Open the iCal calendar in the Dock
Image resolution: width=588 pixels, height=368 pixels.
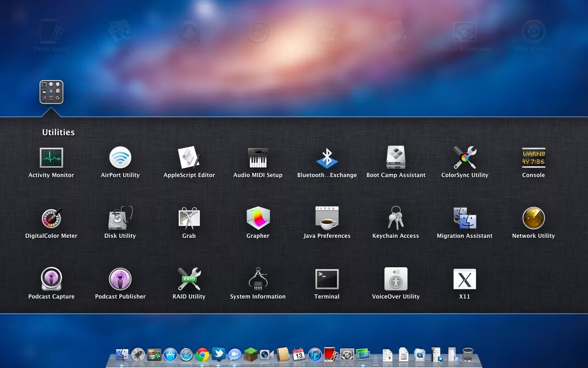[299, 354]
